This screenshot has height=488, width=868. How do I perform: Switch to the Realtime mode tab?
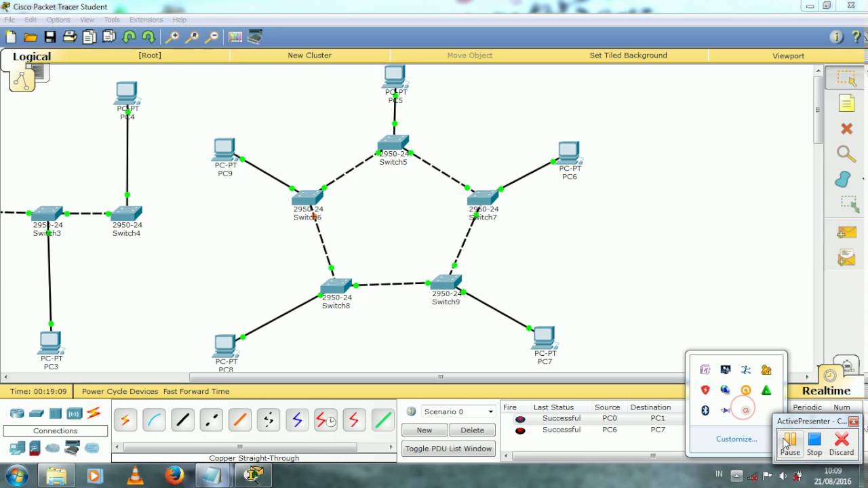tap(826, 390)
